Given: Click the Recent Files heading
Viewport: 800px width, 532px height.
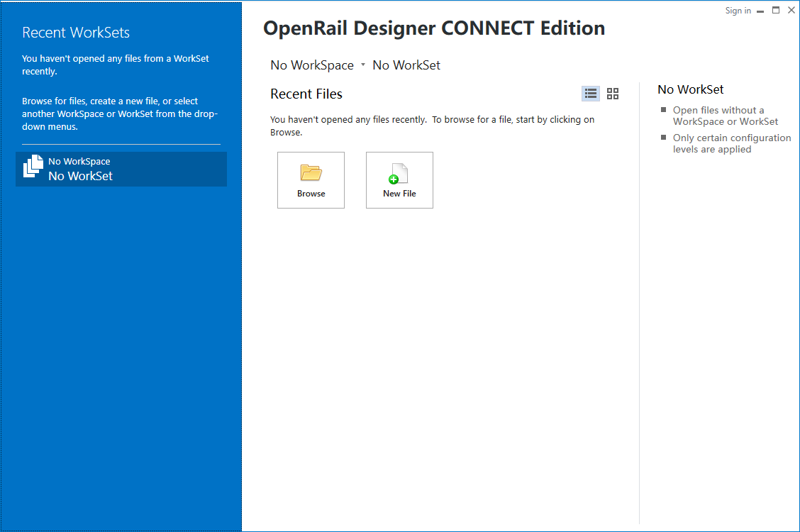Looking at the screenshot, I should [x=306, y=94].
